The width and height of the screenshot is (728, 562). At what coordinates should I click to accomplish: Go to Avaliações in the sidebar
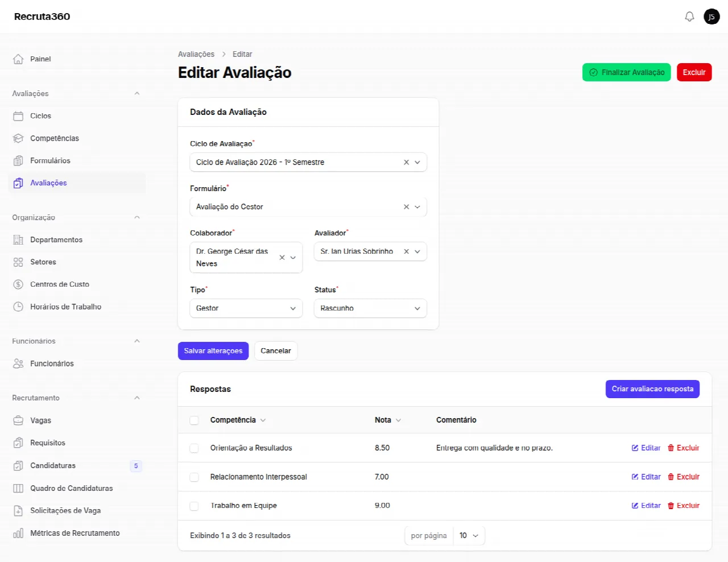77,183
